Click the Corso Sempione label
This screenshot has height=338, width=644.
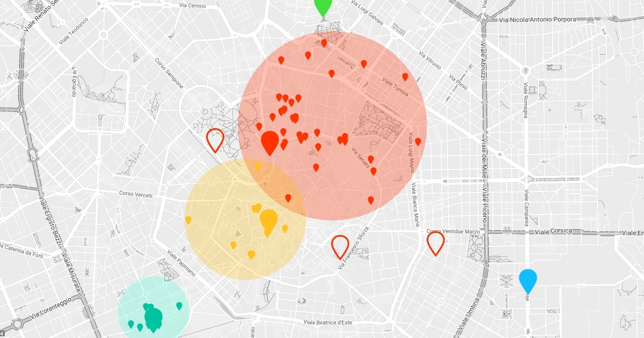pyautogui.click(x=169, y=74)
